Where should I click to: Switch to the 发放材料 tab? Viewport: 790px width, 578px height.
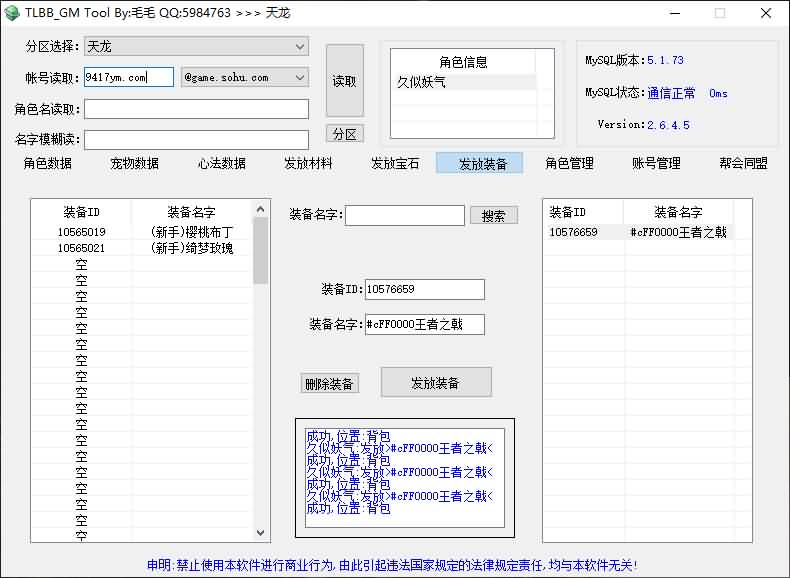[x=308, y=163]
